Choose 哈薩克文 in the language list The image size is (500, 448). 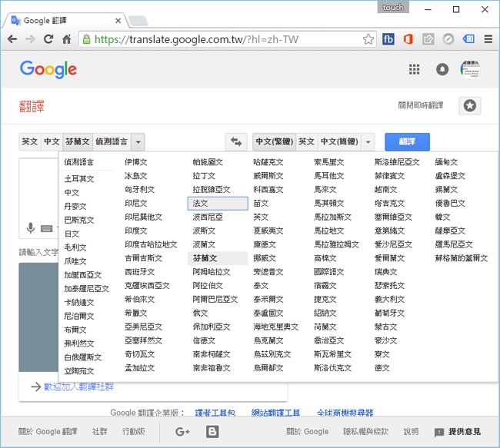point(268,162)
